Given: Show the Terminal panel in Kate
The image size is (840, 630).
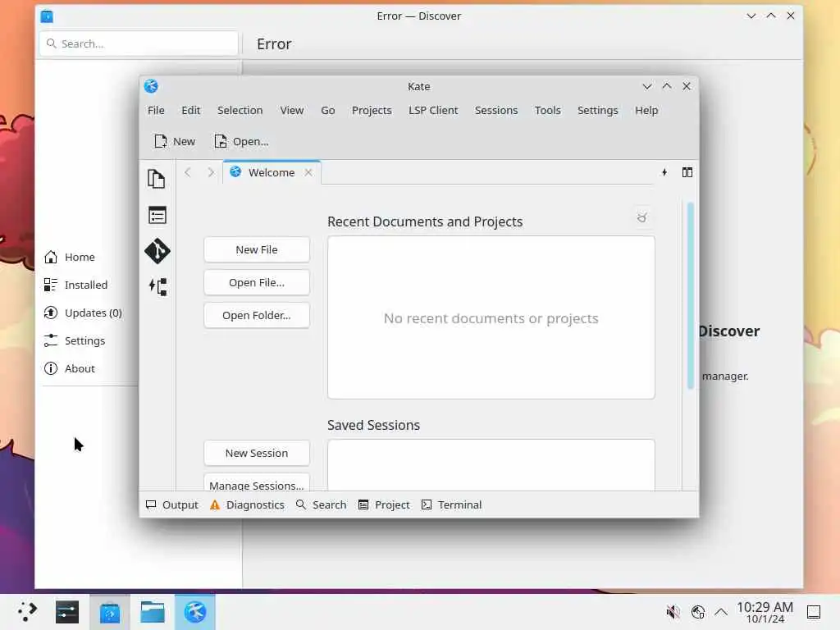Looking at the screenshot, I should point(451,504).
